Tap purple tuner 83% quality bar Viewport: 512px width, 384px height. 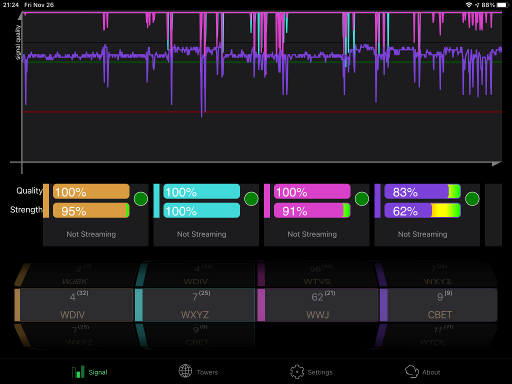point(423,192)
